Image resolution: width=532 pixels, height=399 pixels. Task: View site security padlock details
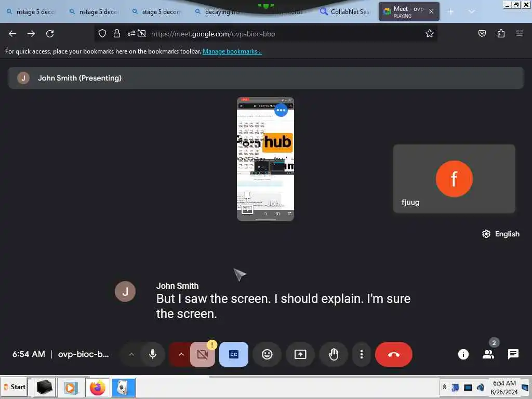coord(117,34)
